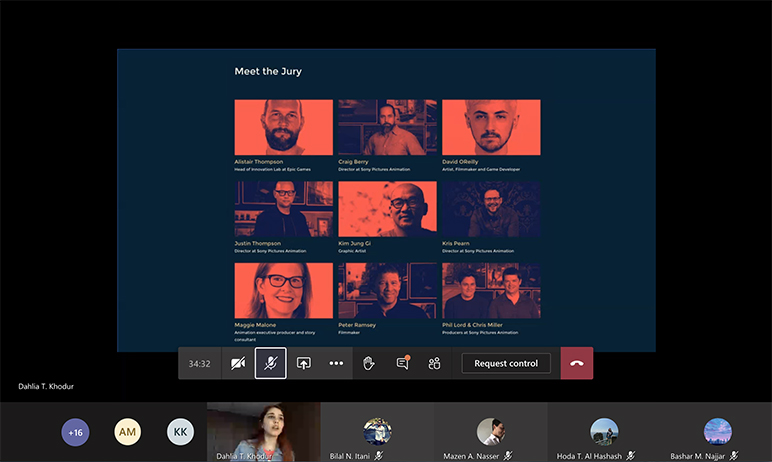Click the 'David OReilly' name caption
This screenshot has height=462, width=772.
click(460, 162)
